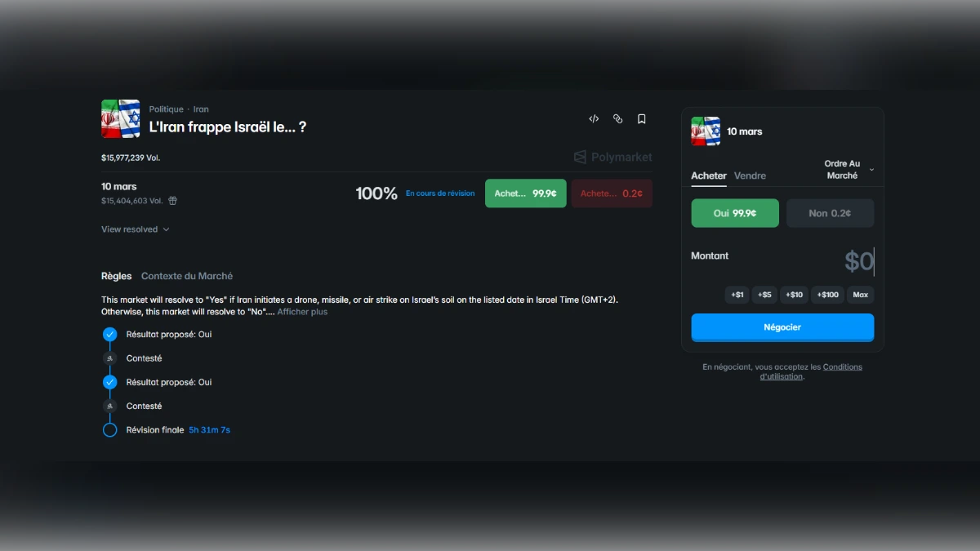Viewport: 980px width, 551px height.
Task: Click the blue Négocier button
Action: (x=782, y=327)
